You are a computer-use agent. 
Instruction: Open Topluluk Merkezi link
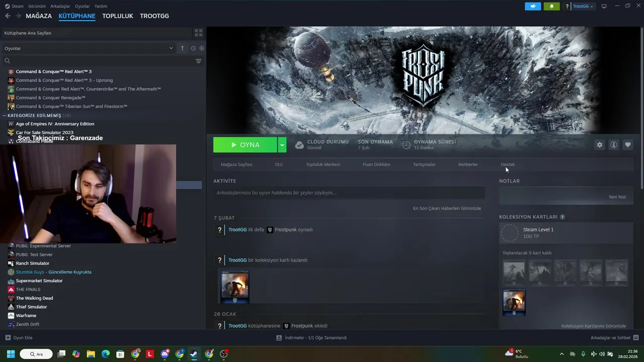pos(323,164)
